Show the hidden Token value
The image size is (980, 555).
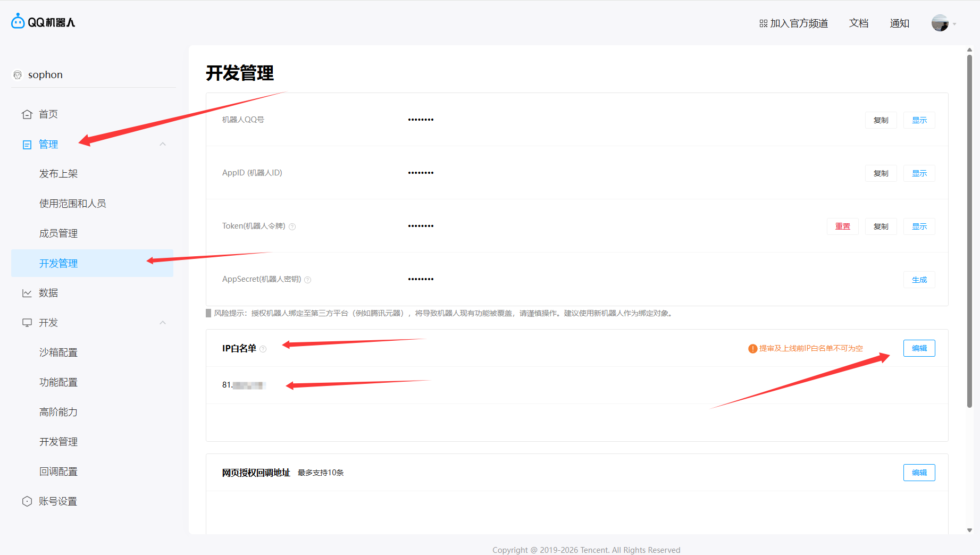[919, 226]
